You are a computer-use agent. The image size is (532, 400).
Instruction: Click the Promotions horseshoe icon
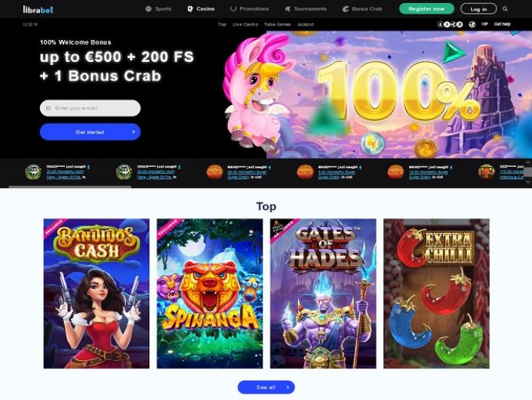[x=233, y=9]
